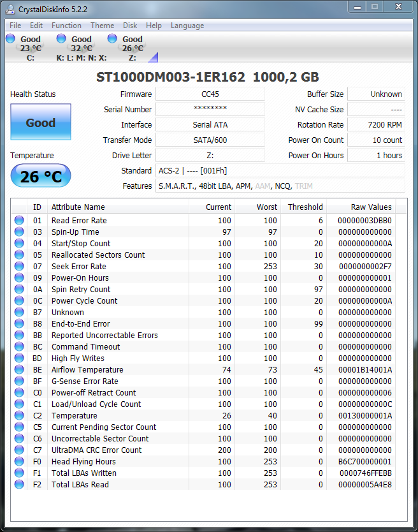The height and width of the screenshot is (532, 418).
Task: Click the Rotation Rate 7200 RPM field
Action: click(x=377, y=124)
